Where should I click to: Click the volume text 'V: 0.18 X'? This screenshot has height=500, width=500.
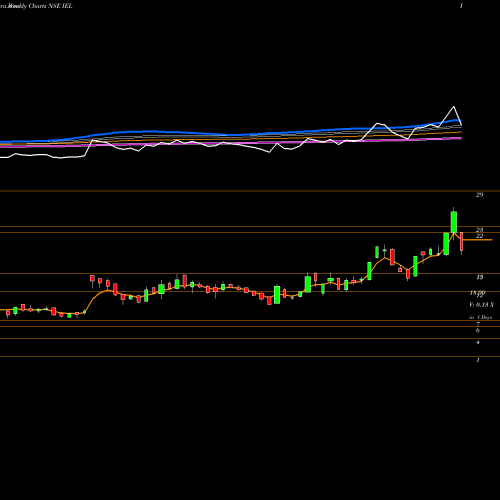[x=481, y=305]
